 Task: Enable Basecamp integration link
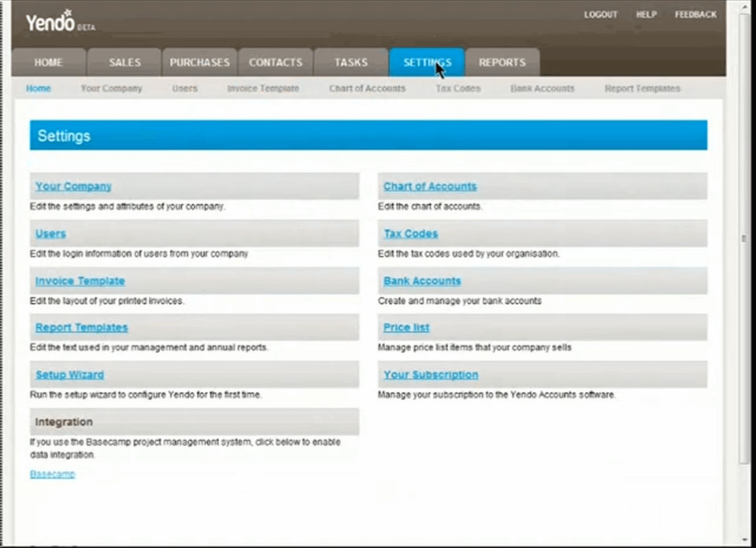(x=53, y=474)
